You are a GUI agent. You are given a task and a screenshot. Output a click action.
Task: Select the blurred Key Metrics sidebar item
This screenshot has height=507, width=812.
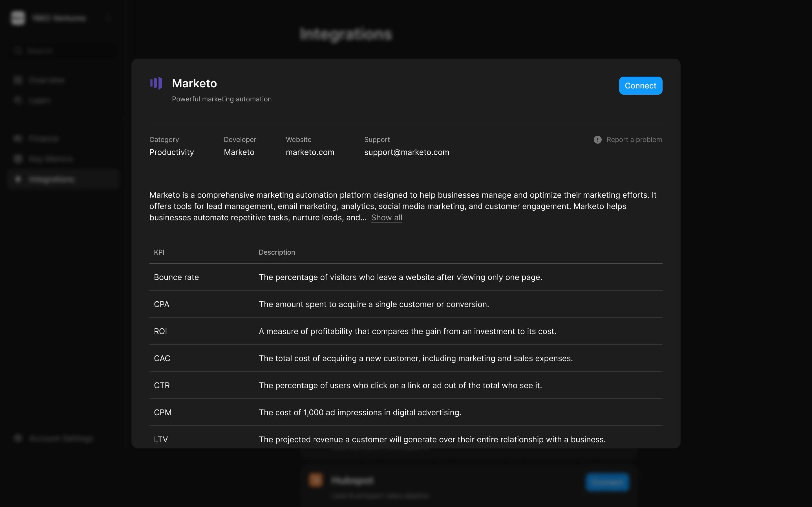pos(50,159)
